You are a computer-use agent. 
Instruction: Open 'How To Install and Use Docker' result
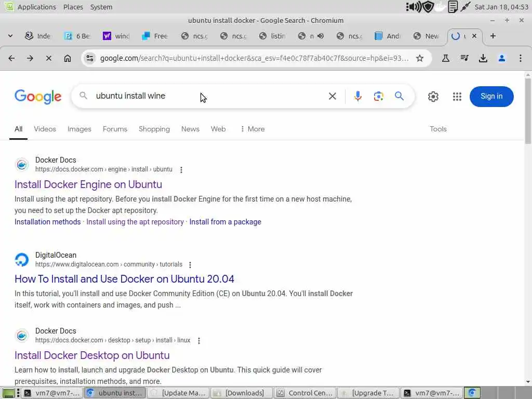(124, 279)
